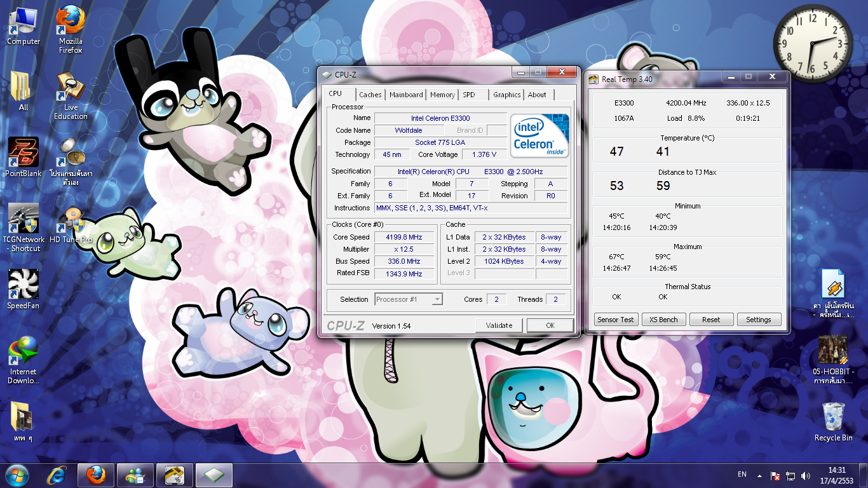
Task: Click the Core Voltage value 1.376 V
Action: point(485,154)
